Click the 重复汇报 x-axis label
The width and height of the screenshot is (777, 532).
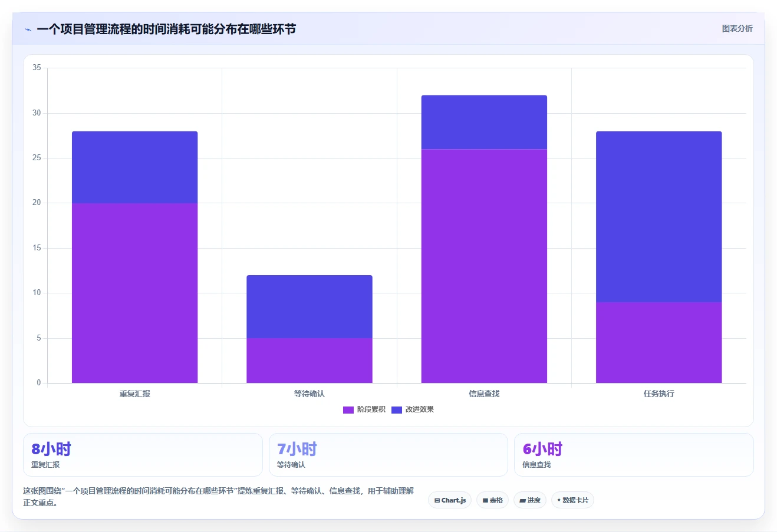(134, 394)
